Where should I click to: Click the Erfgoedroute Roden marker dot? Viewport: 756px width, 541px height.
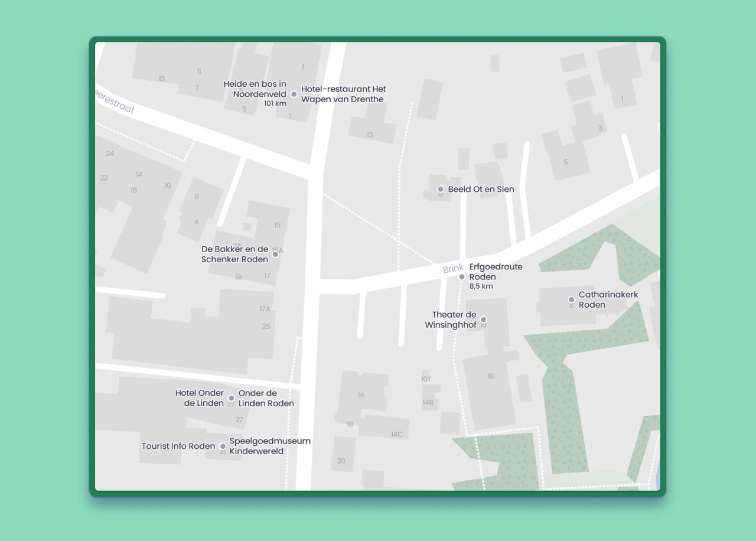tap(462, 277)
